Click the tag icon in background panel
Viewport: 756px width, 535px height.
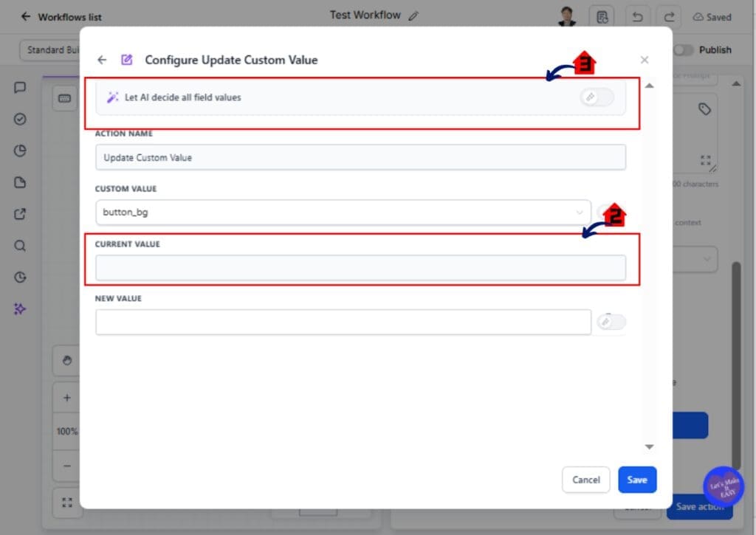tap(704, 109)
